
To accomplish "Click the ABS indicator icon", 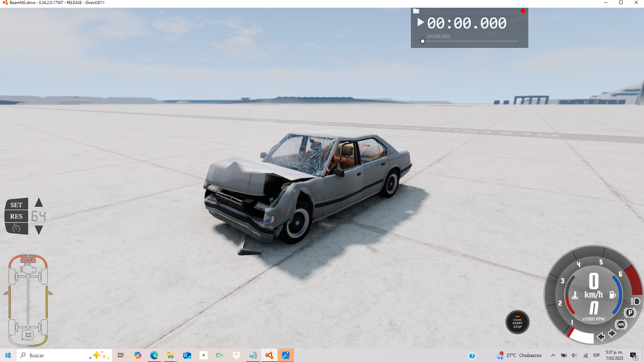I will coord(621,324).
